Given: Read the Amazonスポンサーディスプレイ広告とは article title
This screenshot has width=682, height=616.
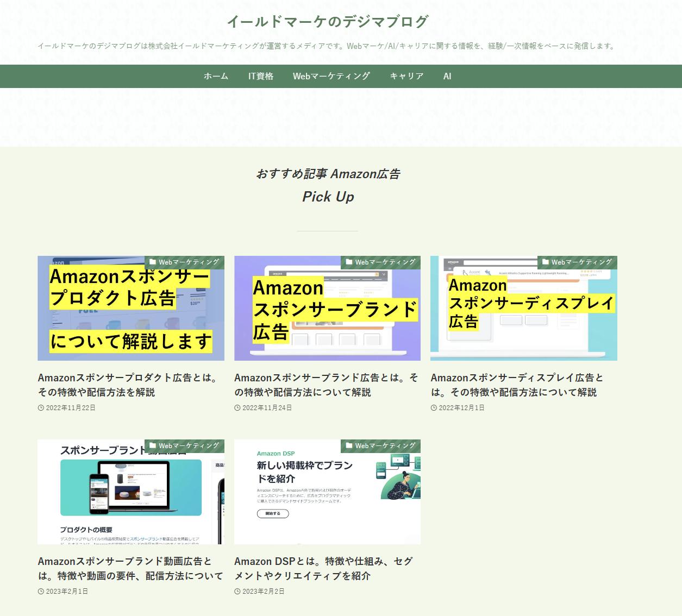Looking at the screenshot, I should [517, 385].
